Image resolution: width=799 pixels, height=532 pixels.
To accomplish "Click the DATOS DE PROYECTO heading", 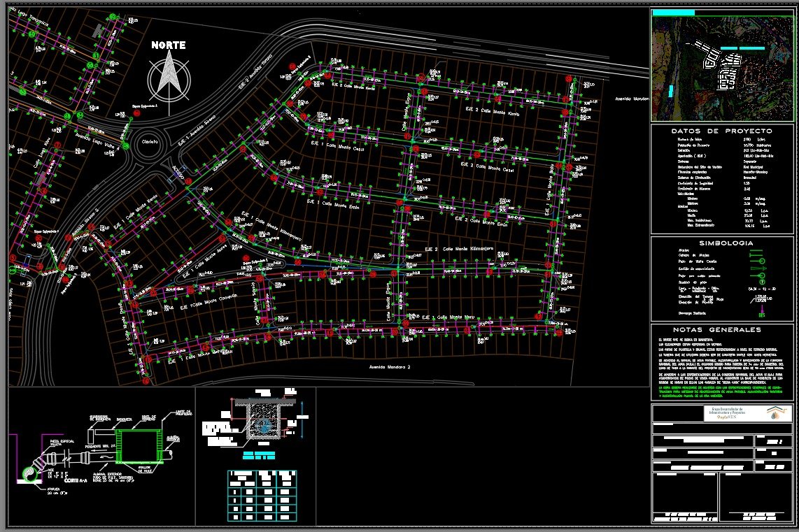I will click(x=721, y=131).
